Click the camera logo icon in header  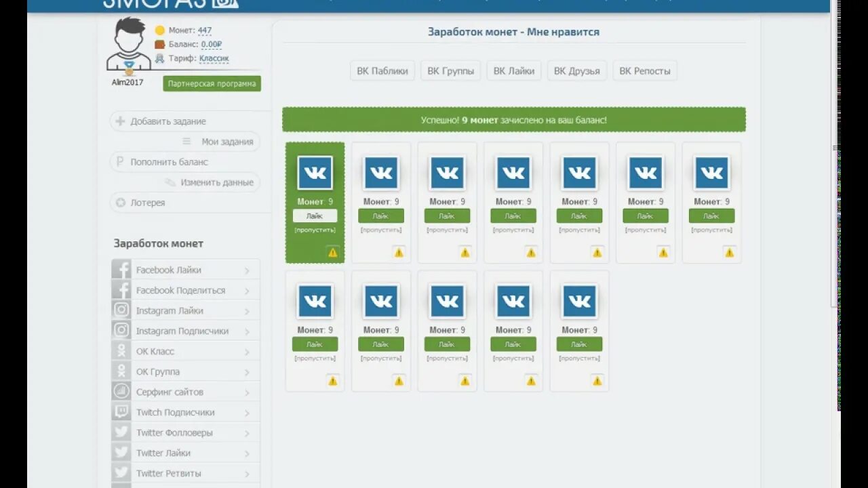pyautogui.click(x=226, y=3)
